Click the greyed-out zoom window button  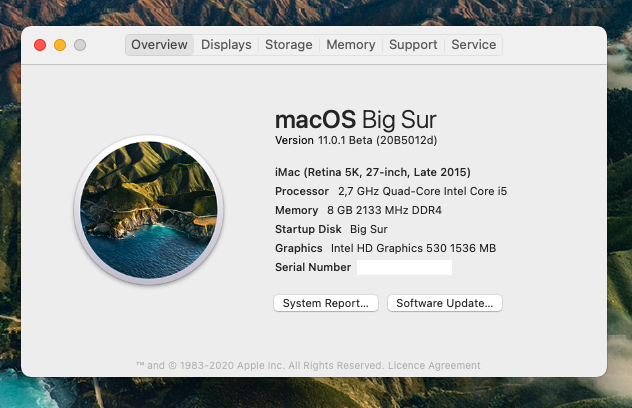point(80,45)
